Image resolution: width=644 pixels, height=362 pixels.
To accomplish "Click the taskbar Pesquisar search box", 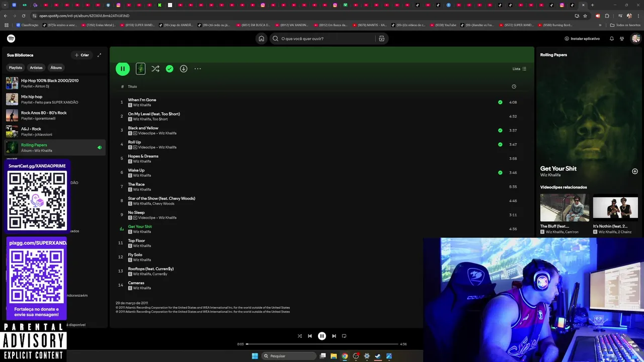I will [289, 356].
